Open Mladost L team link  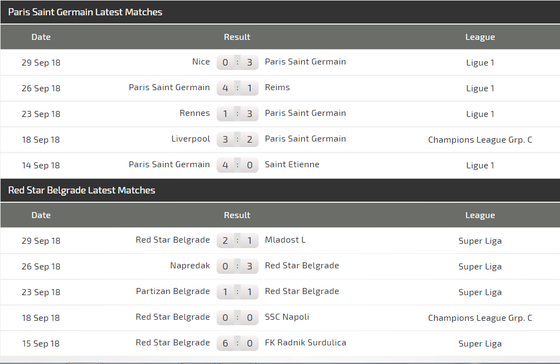(285, 240)
